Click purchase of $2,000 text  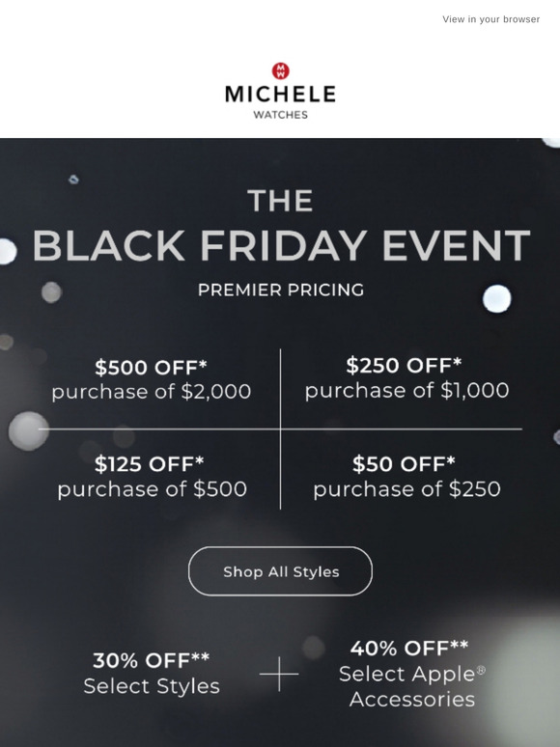point(152,392)
